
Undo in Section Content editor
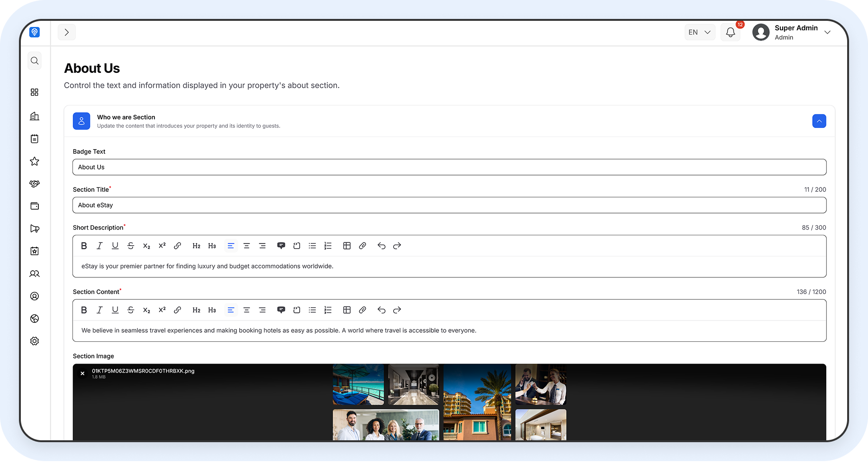(x=381, y=310)
